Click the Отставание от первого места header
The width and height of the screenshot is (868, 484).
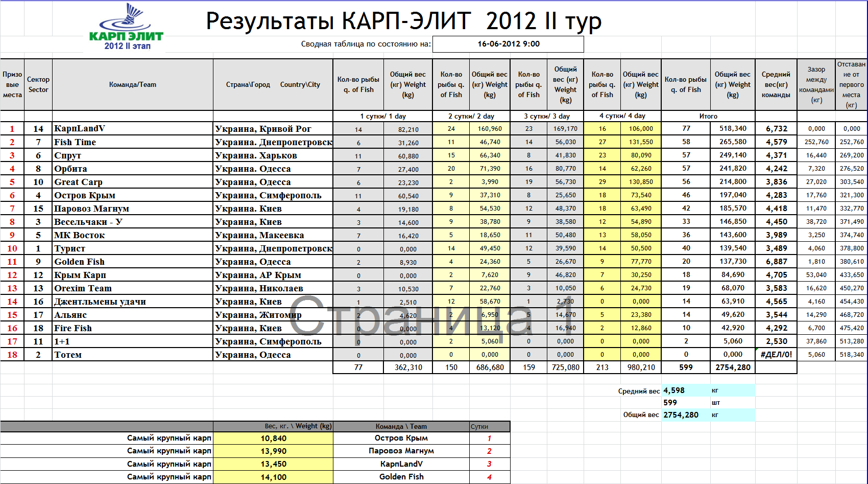(851, 84)
